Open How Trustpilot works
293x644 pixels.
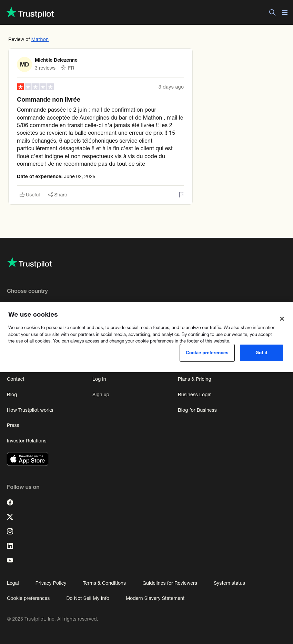point(30,410)
